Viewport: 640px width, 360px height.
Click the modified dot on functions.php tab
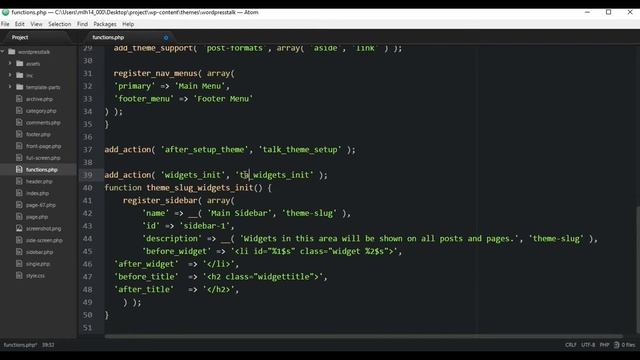pyautogui.click(x=166, y=38)
